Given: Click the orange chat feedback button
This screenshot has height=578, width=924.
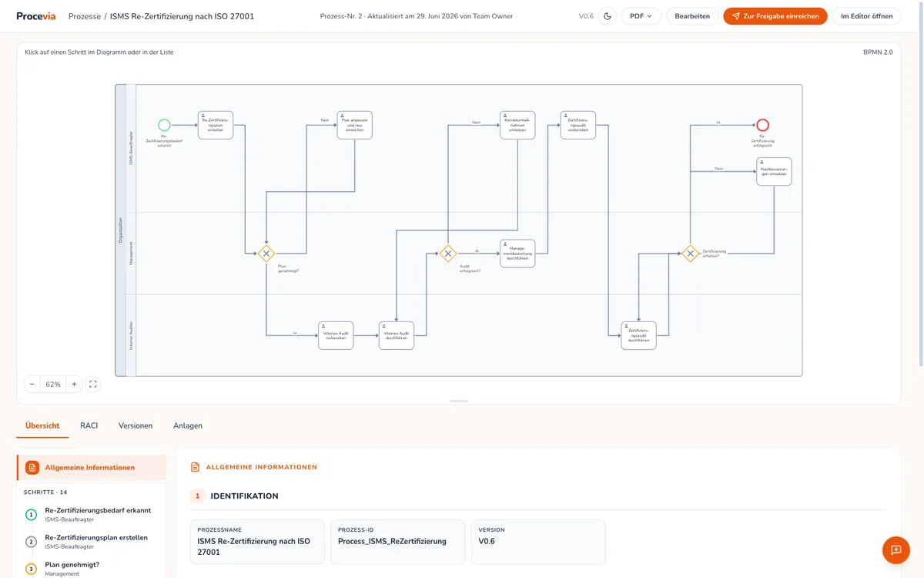Looking at the screenshot, I should tap(896, 550).
